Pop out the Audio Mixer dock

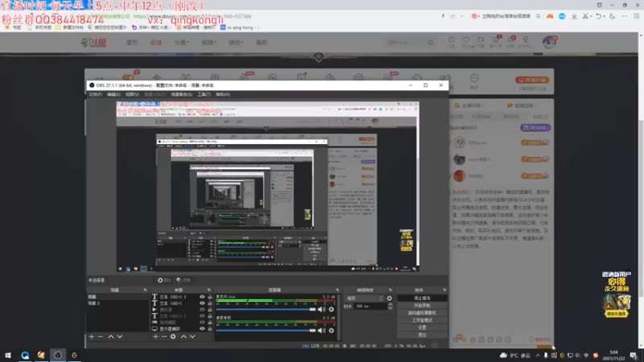[337, 290]
